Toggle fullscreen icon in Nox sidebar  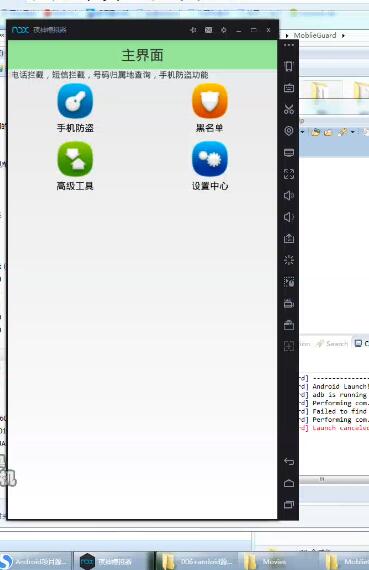(289, 174)
